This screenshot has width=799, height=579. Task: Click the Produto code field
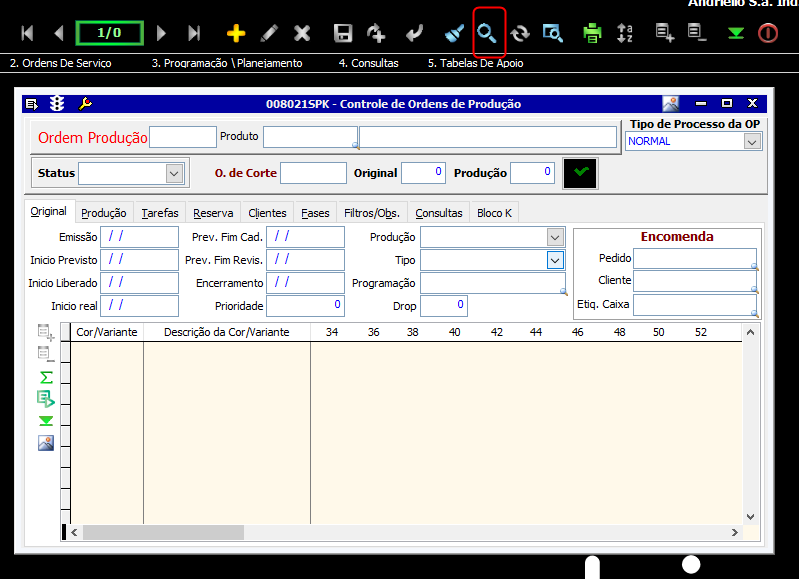click(310, 137)
